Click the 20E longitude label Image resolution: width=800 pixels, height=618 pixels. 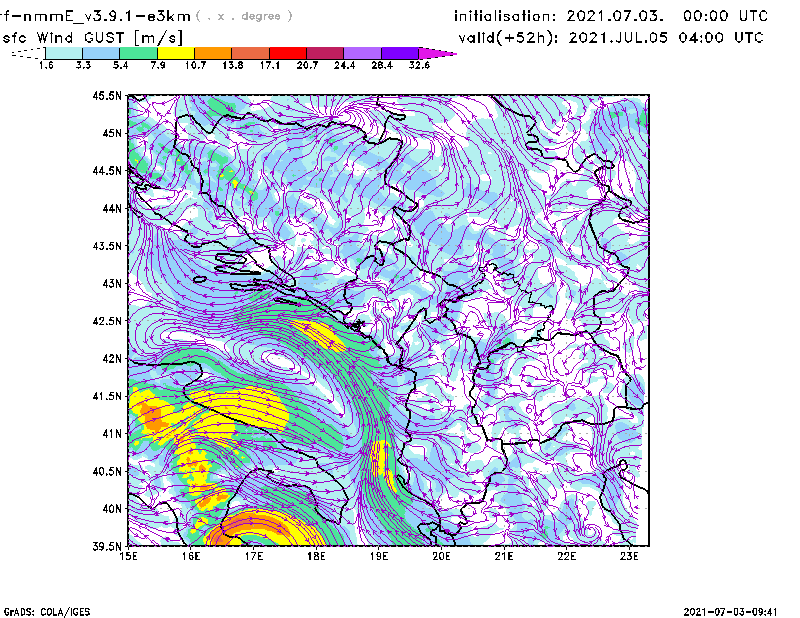[x=441, y=556]
